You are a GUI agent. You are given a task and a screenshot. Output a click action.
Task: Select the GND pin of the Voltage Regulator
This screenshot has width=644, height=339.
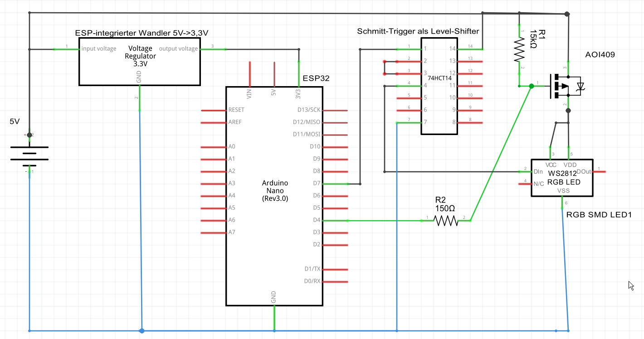tap(139, 97)
